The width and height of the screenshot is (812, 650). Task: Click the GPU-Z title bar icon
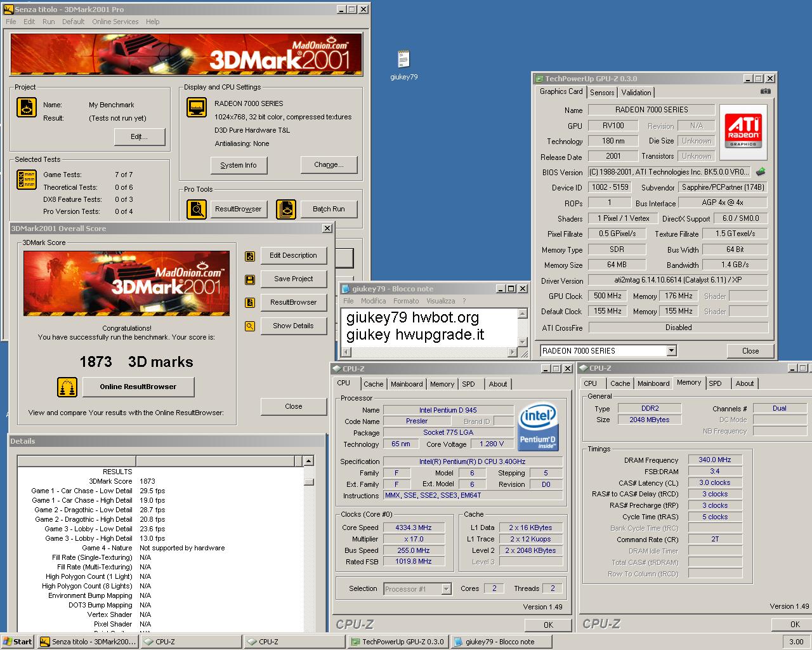pyautogui.click(x=539, y=79)
